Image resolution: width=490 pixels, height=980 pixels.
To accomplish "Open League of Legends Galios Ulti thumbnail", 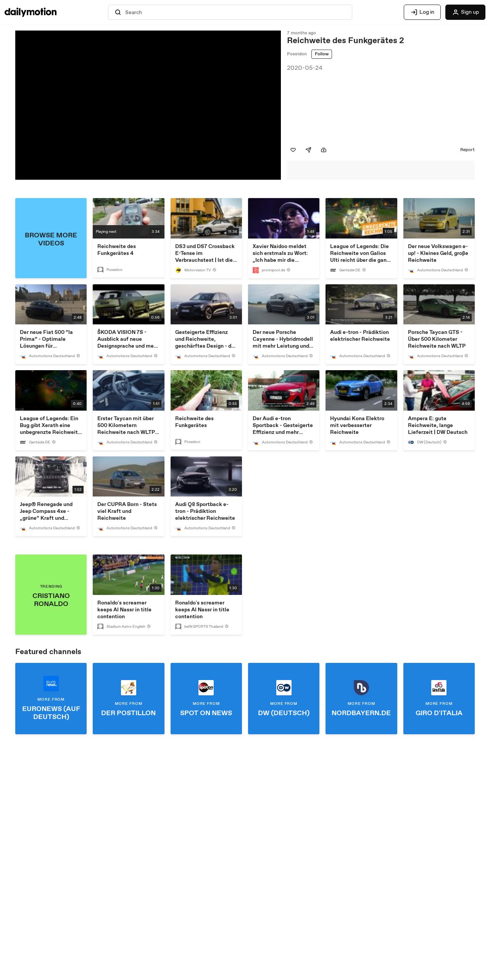I will click(x=361, y=218).
